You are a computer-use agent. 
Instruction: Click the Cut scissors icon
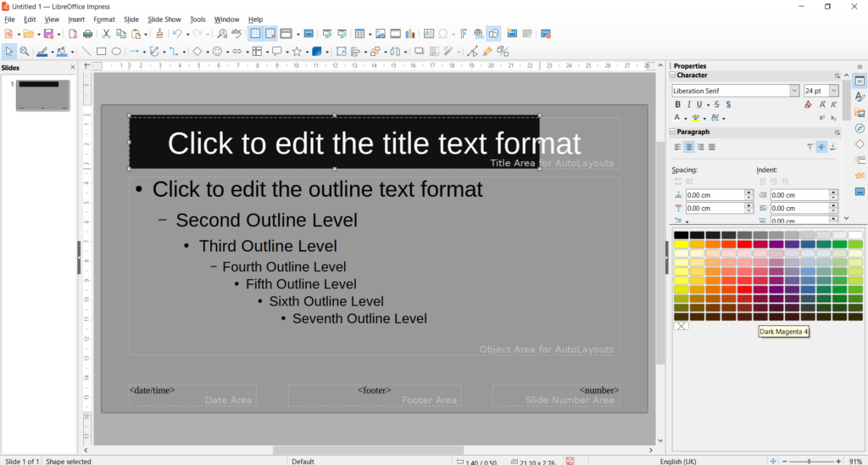[x=107, y=34]
